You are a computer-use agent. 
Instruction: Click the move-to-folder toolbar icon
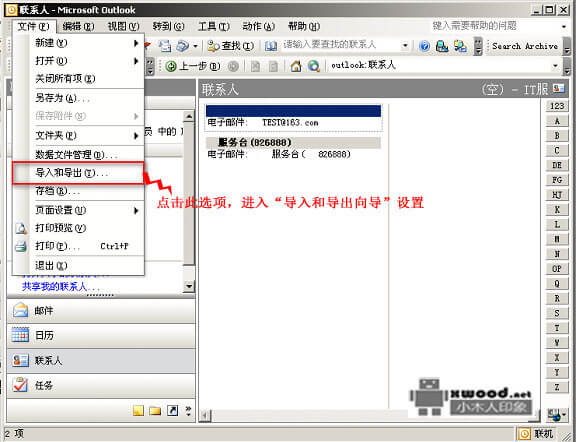[x=165, y=46]
